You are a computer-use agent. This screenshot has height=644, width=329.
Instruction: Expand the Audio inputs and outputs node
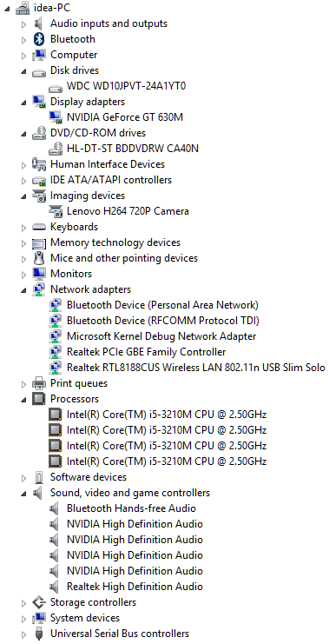(x=24, y=23)
